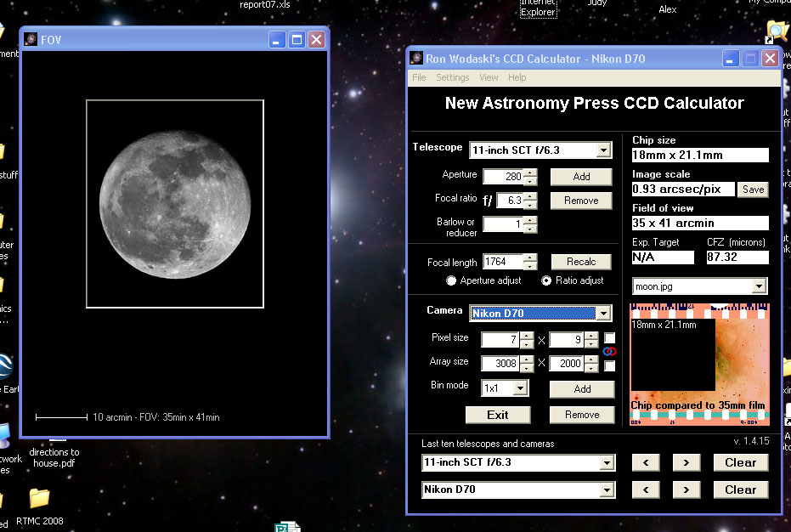The image size is (791, 532).
Task: Tick the checkbox next to Pixel size
Action: click(x=609, y=338)
